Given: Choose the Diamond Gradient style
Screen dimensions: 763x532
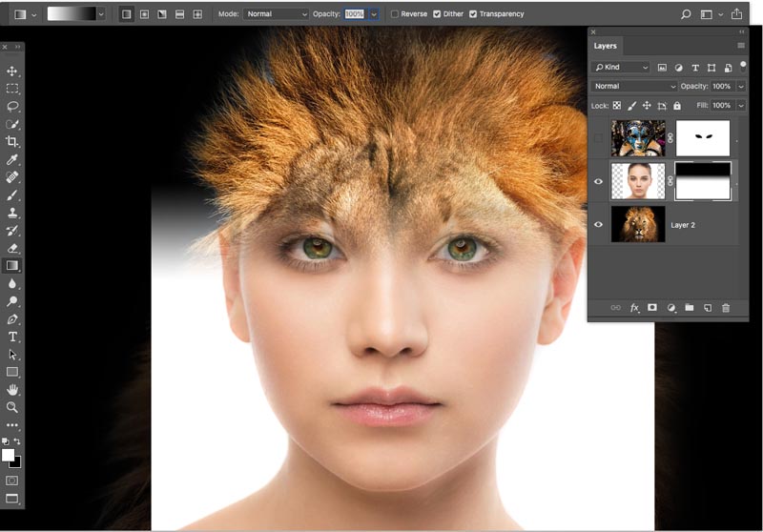Looking at the screenshot, I should point(197,14).
